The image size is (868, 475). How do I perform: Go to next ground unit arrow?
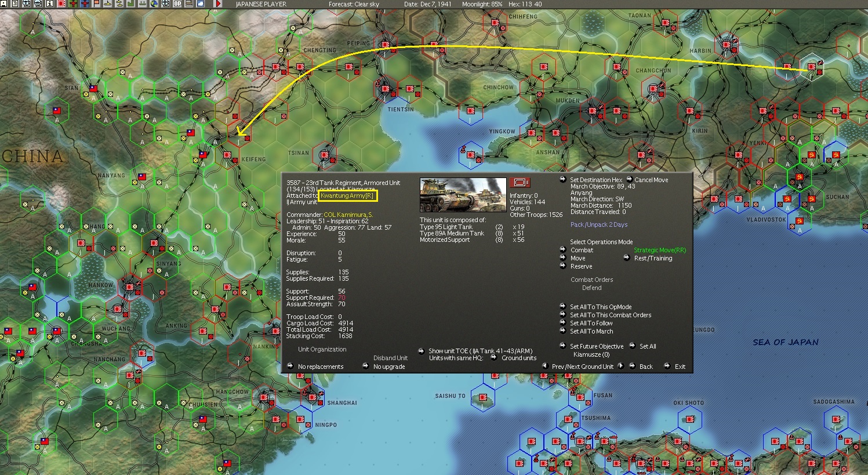620,367
